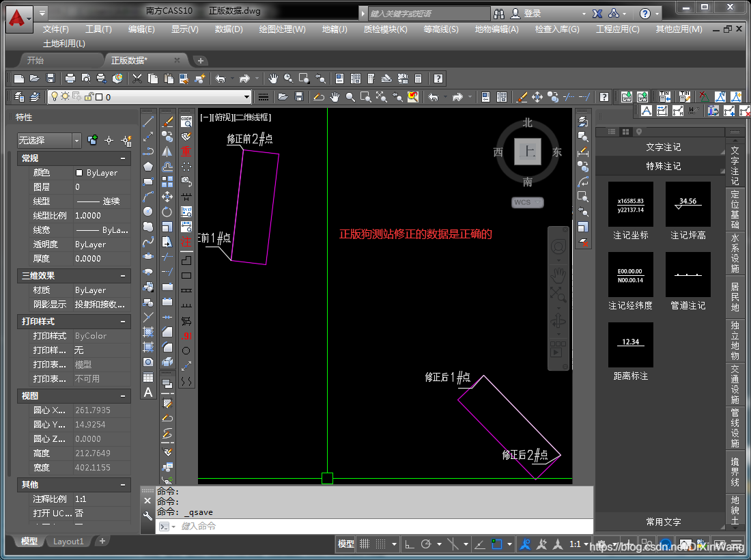Open the WCS coordinate system dropdown
Image resolution: width=751 pixels, height=560 pixels.
point(527,202)
